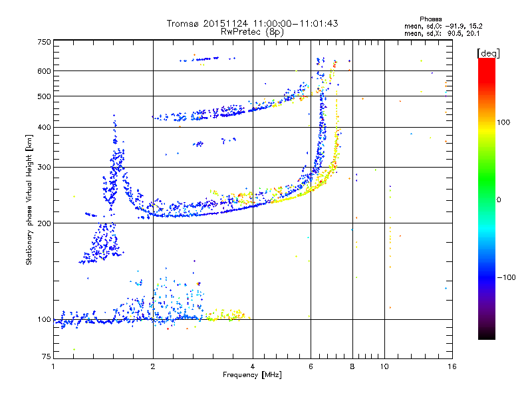This screenshot has width=532, height=399.
Task: Click the '0' colorbar tick label
Action: click(x=499, y=200)
